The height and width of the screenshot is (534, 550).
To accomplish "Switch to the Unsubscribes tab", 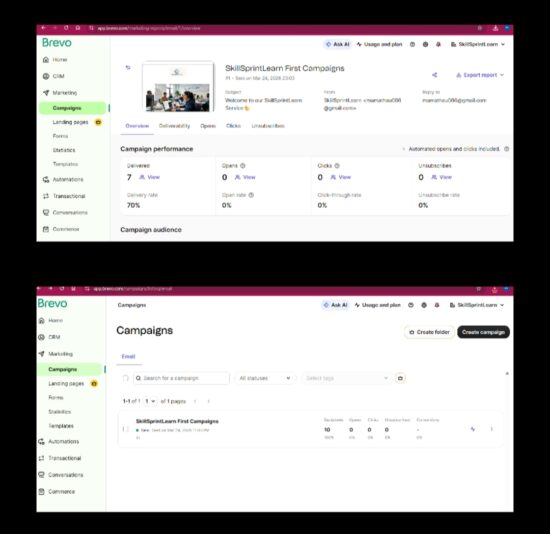I will (x=268, y=126).
